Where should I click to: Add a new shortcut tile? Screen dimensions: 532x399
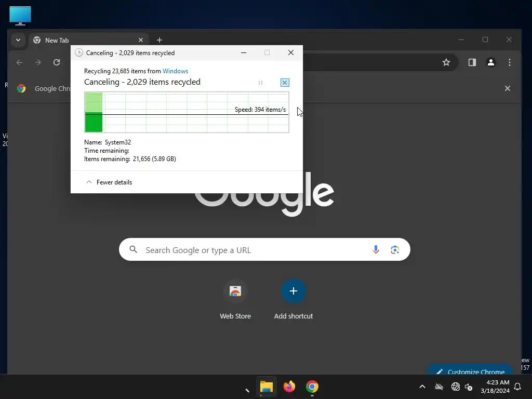coord(294,299)
